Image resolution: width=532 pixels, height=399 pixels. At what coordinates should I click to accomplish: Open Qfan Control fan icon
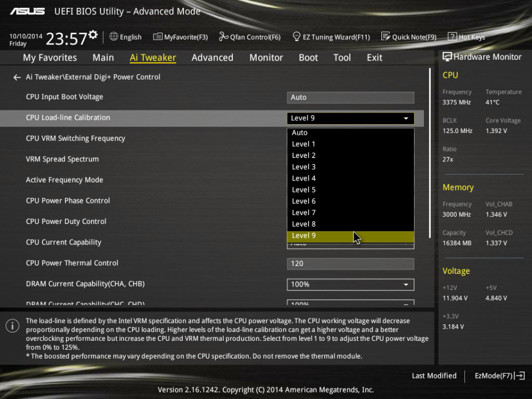point(223,37)
